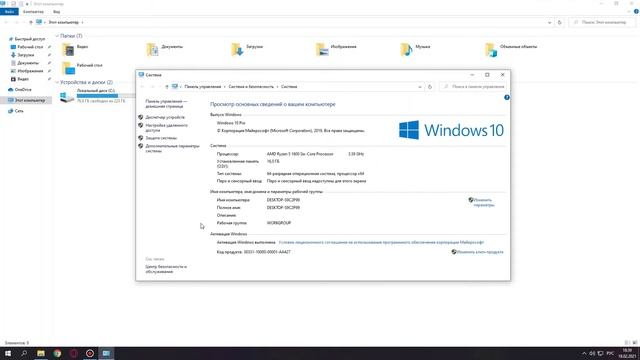Open View tab in Explorer ribbon
The image size is (640, 360).
click(x=56, y=11)
